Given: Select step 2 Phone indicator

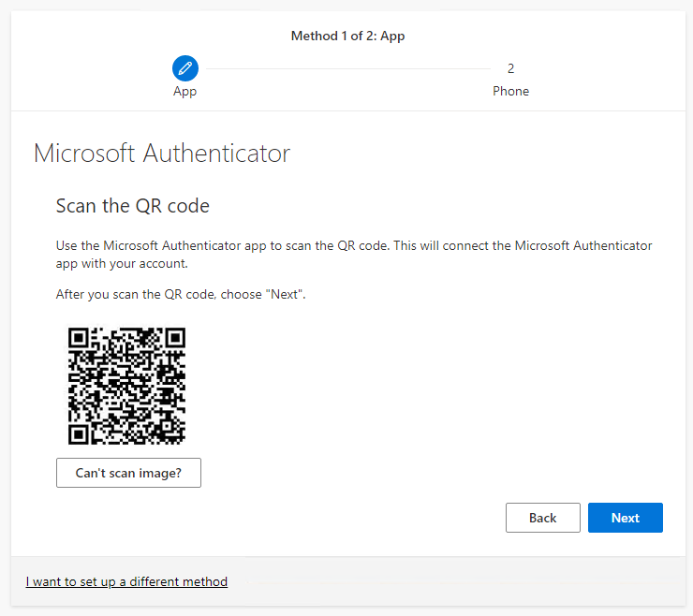Looking at the screenshot, I should (x=510, y=68).
